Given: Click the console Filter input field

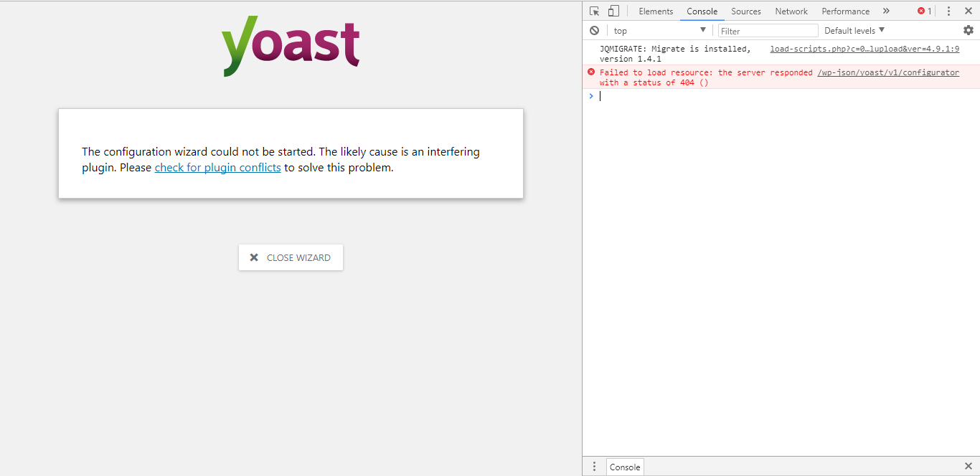Looking at the screenshot, I should click(768, 30).
